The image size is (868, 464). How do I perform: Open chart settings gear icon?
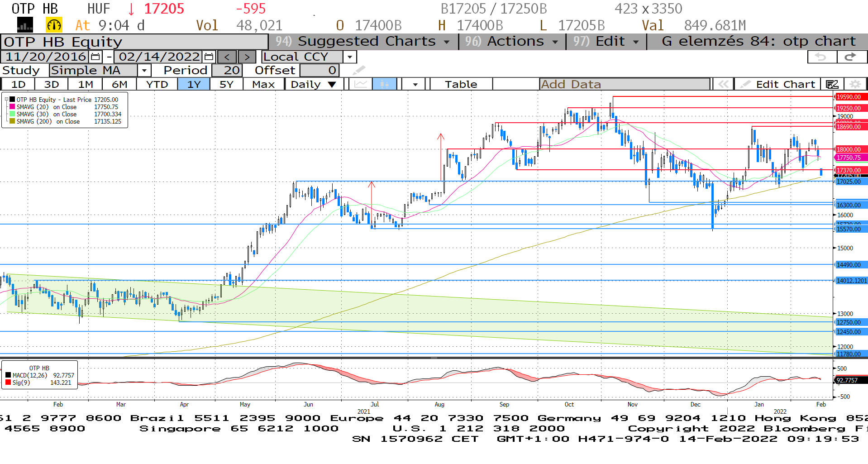coord(855,84)
